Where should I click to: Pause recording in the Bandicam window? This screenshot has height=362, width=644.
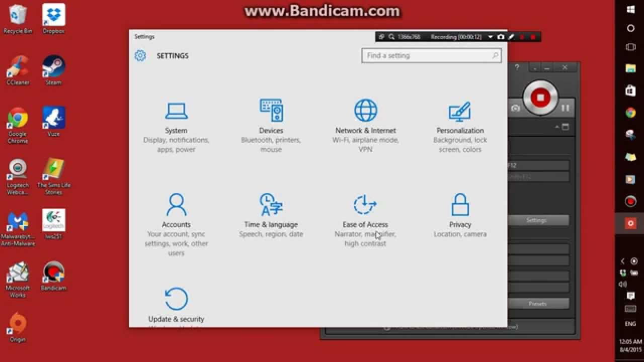point(565,108)
